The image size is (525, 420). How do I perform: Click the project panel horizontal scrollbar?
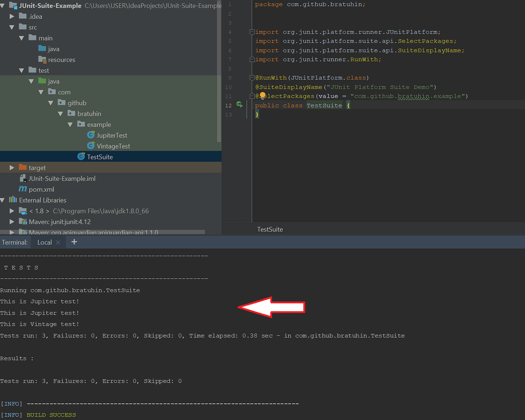pos(102,232)
